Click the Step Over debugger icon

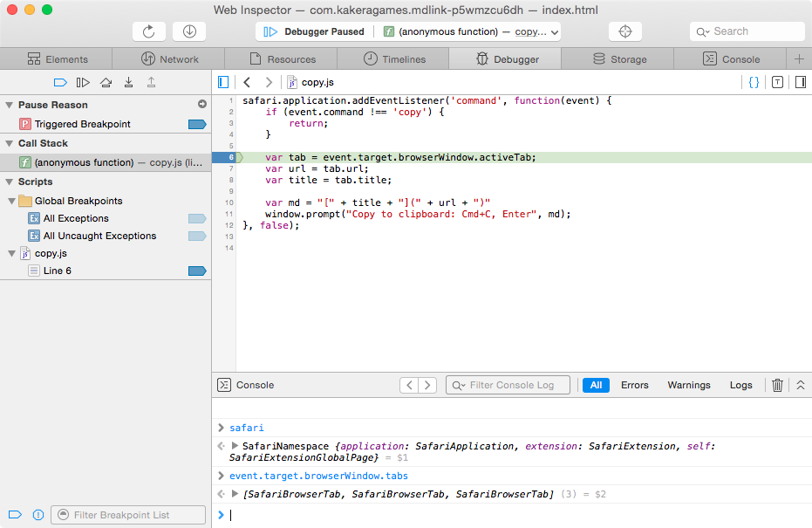(x=106, y=82)
